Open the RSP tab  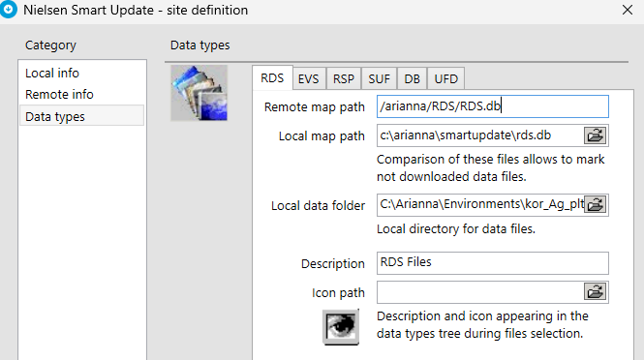[x=344, y=78]
